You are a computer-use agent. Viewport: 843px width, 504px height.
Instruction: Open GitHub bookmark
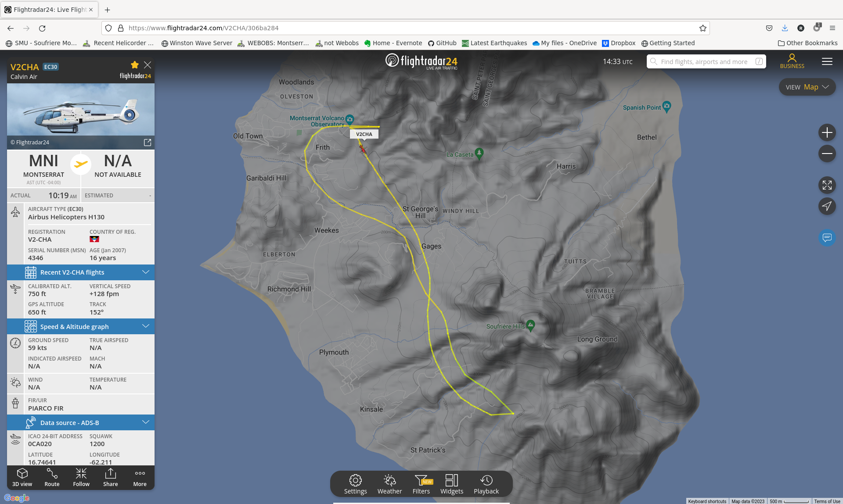tap(442, 43)
